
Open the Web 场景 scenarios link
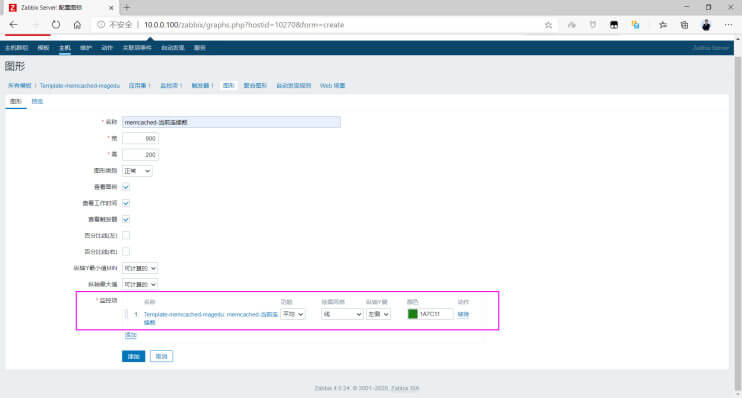tap(333, 86)
